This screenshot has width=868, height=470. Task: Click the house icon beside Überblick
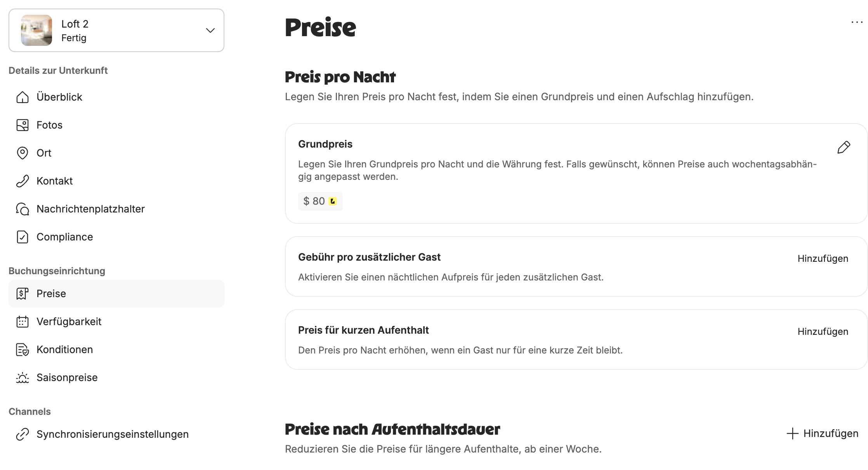coord(23,97)
